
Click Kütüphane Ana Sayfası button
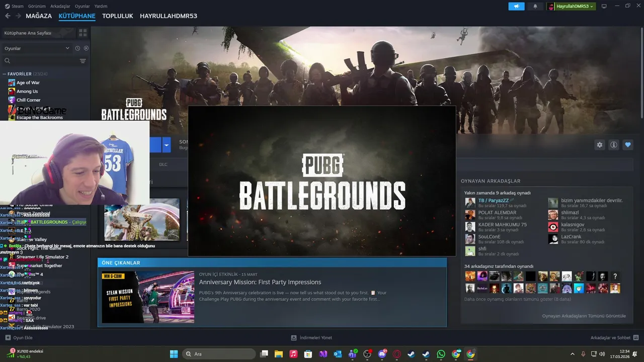point(38,33)
